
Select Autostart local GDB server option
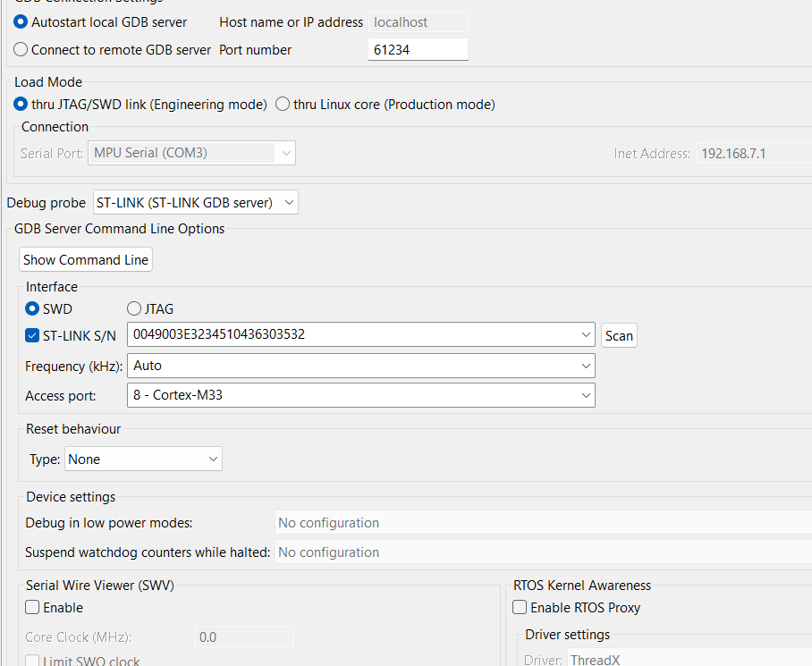point(21,22)
